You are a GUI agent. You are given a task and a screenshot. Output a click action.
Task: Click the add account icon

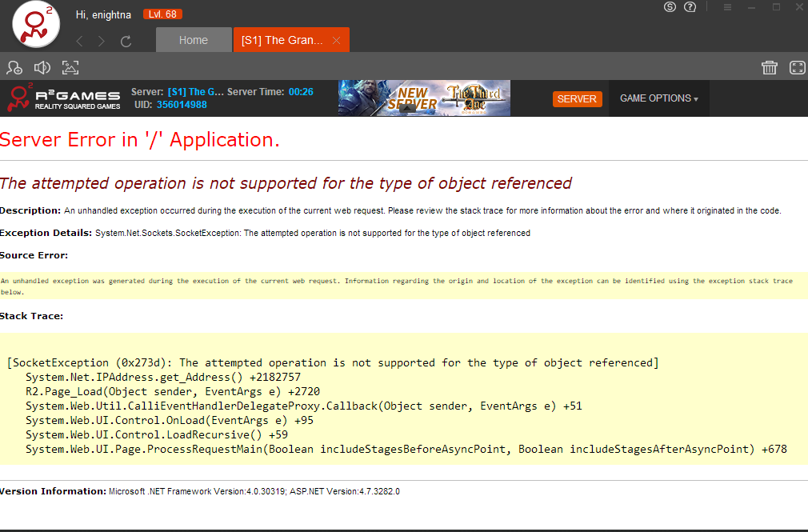click(x=14, y=68)
